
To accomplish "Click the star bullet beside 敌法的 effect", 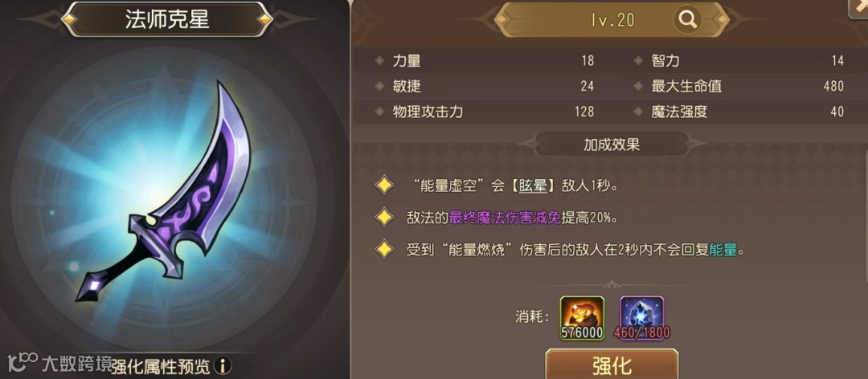I will pos(384,218).
